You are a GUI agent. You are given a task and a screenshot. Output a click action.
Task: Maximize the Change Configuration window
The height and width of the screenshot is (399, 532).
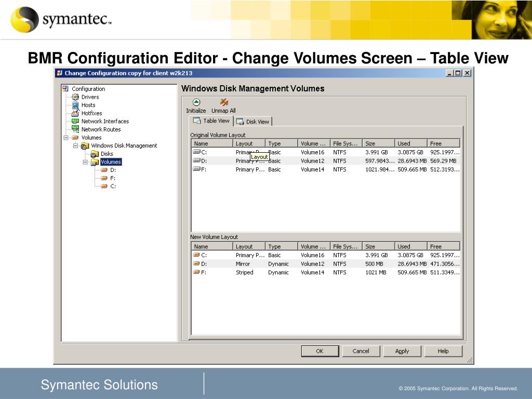coord(458,73)
